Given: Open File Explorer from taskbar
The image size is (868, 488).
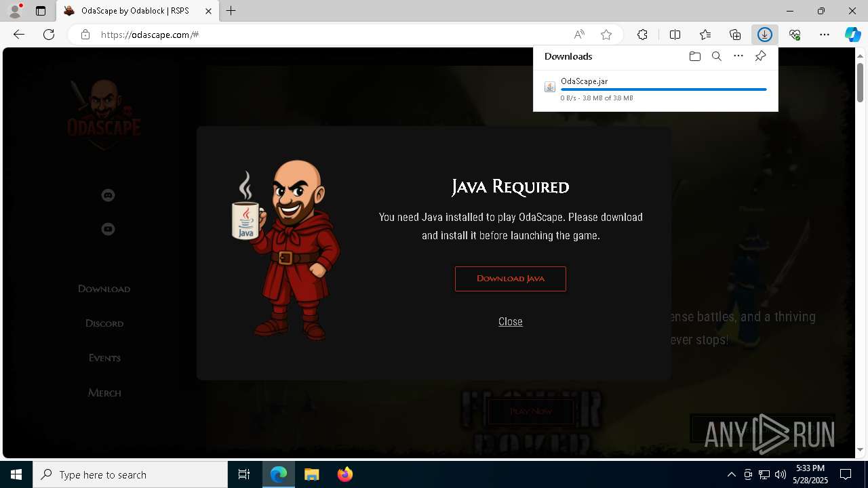Looking at the screenshot, I should pyautogui.click(x=311, y=474).
